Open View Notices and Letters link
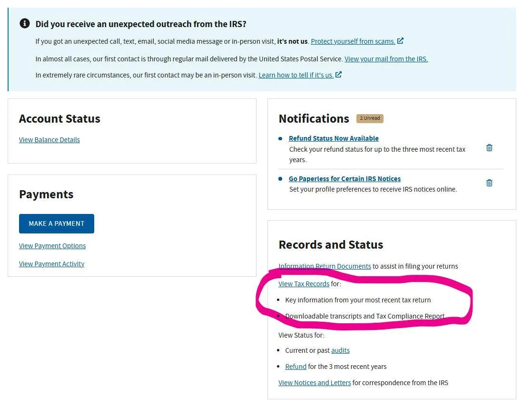The image size is (532, 407). click(x=315, y=383)
